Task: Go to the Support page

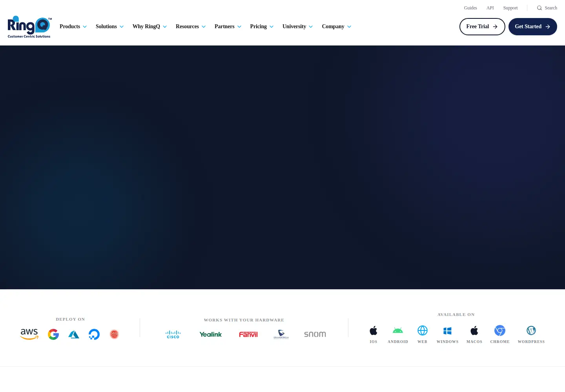Action: click(x=510, y=8)
